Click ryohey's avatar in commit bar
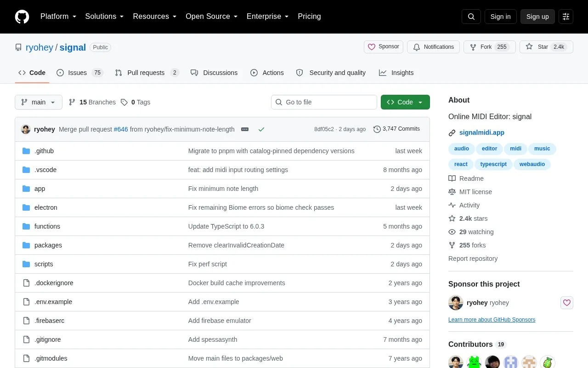Image resolution: width=588 pixels, height=368 pixels. tap(26, 129)
